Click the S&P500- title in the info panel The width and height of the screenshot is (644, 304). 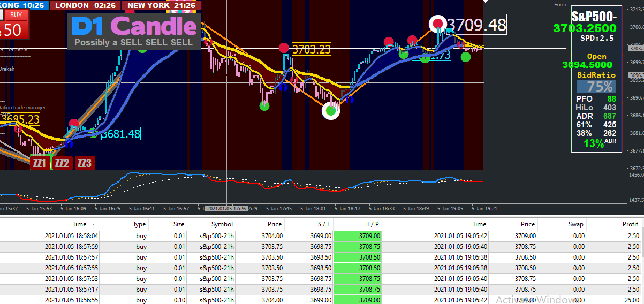[594, 17]
